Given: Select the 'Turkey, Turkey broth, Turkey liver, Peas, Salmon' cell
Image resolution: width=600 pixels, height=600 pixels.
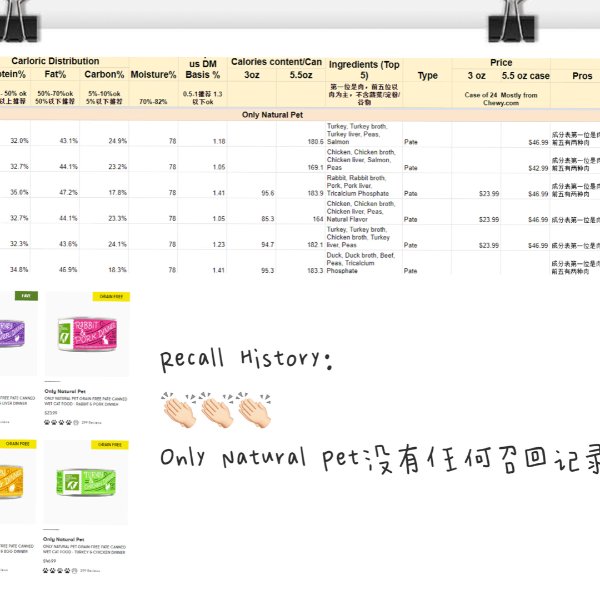Looking at the screenshot, I should click(364, 134).
